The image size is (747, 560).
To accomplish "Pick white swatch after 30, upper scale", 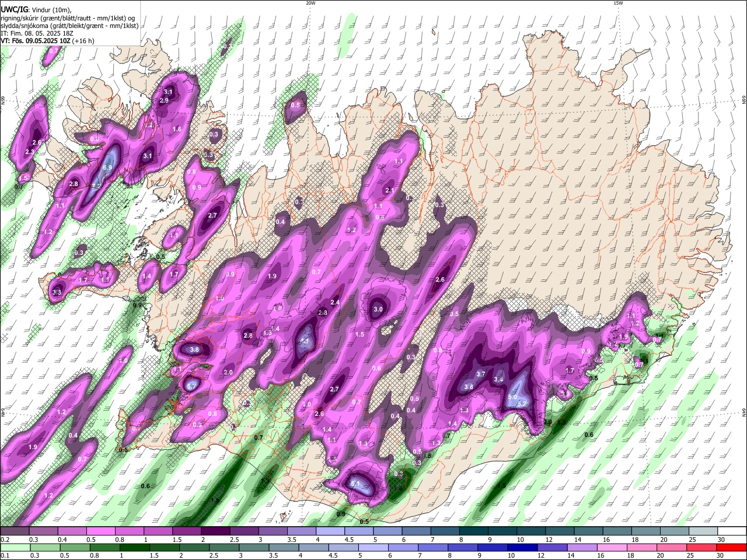I will point(731,531).
